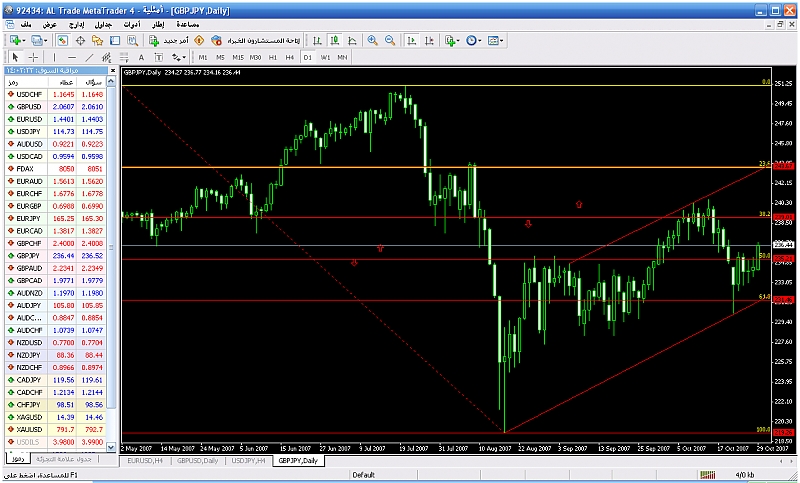Image resolution: width=800 pixels, height=483 pixels.
Task: Switch to M1 timeframe
Action: 203,57
